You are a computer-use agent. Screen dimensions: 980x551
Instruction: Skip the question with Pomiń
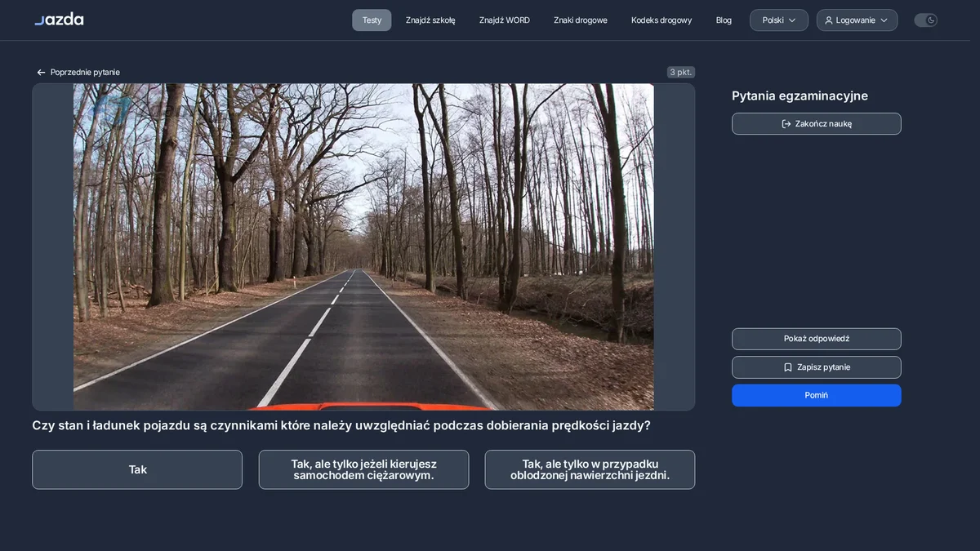[x=817, y=395]
